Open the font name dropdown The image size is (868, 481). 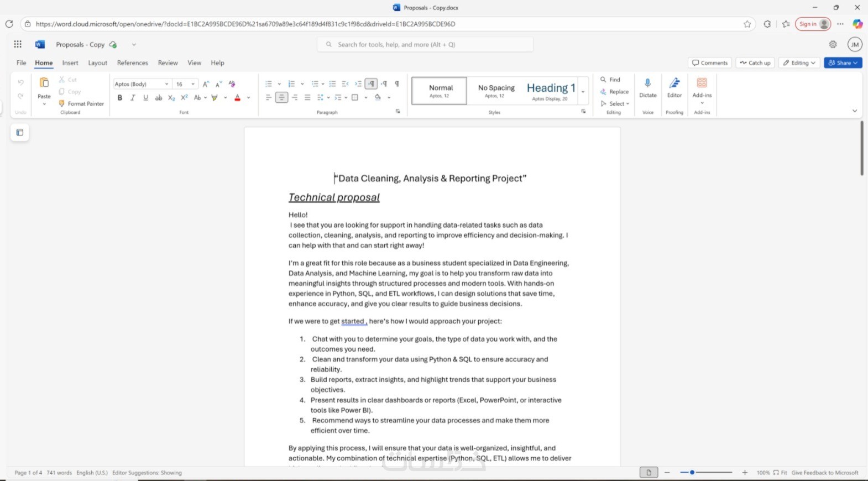coord(166,84)
